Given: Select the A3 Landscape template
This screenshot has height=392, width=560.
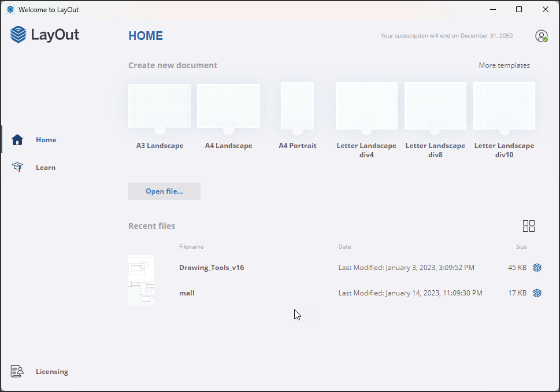Looking at the screenshot, I should pos(160,106).
